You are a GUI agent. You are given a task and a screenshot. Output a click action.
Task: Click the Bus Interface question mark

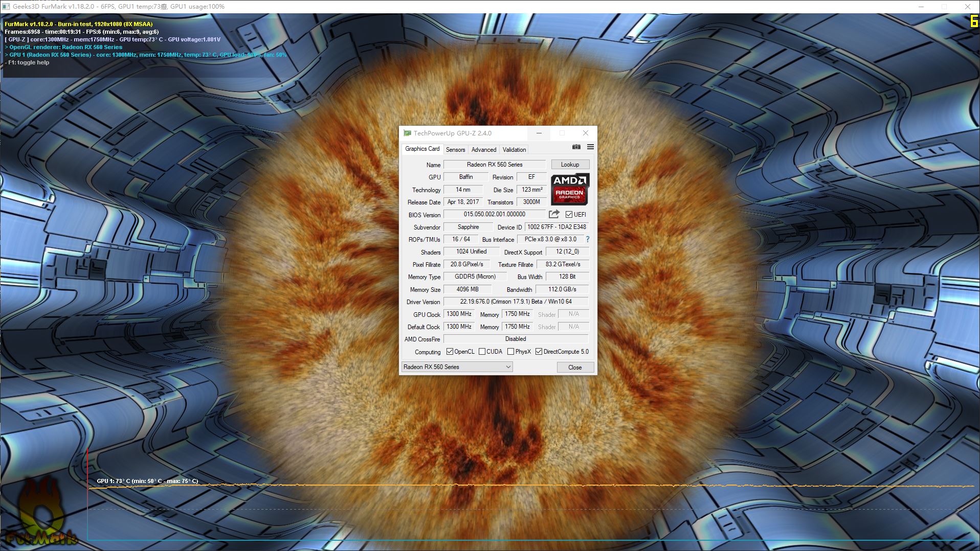click(588, 239)
